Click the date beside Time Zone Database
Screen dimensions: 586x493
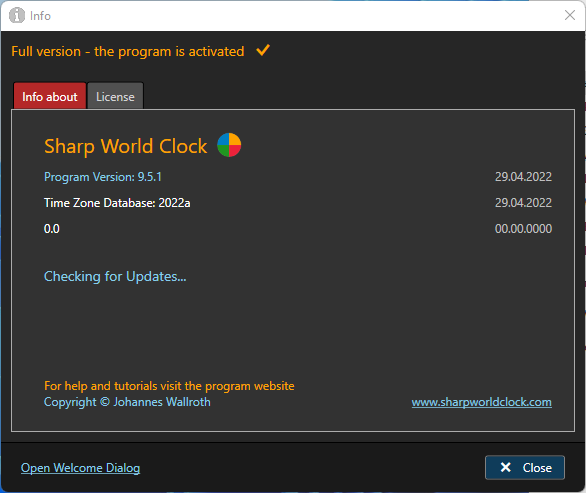pos(523,203)
